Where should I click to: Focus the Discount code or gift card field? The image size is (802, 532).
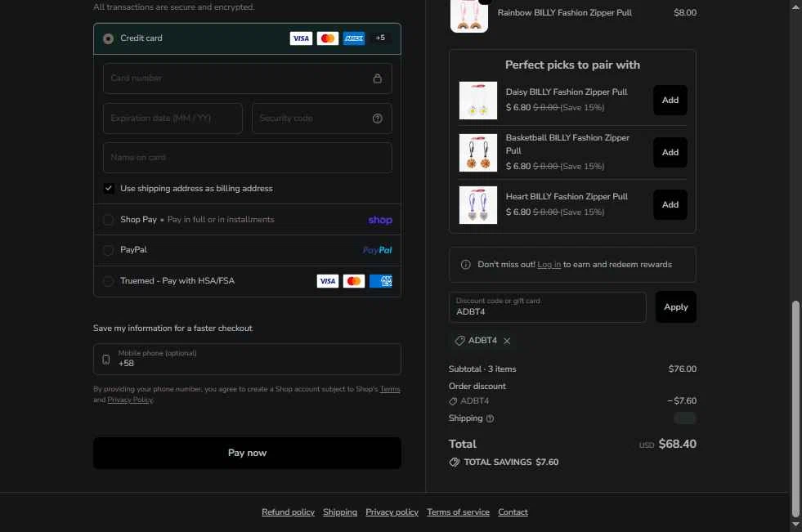(x=547, y=307)
